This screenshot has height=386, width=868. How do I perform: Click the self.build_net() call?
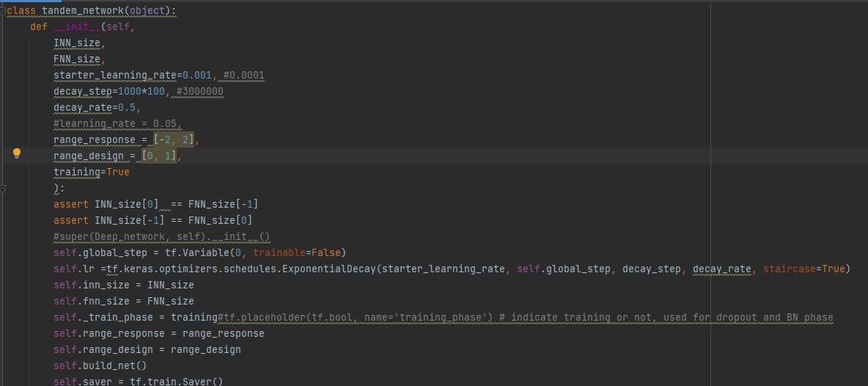point(100,365)
